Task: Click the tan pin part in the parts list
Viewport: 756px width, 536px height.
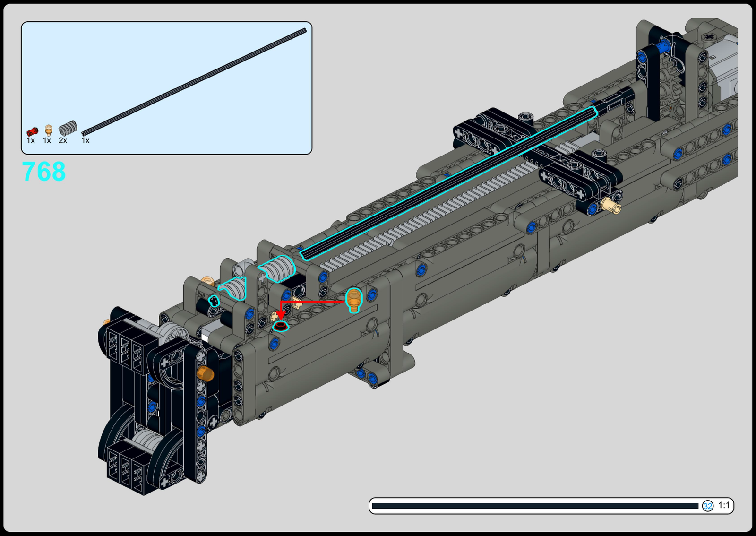Action: click(48, 130)
